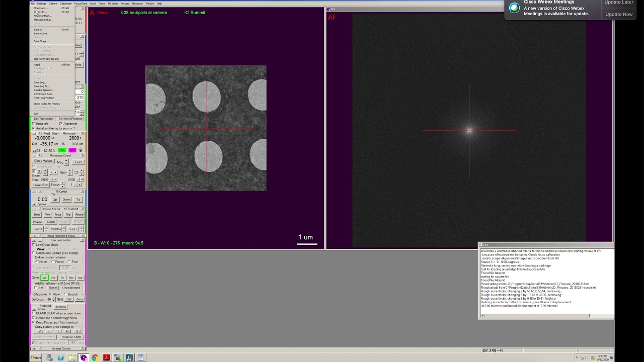Click Set Truncation button
The image size is (644, 362).
pyautogui.click(x=44, y=119)
